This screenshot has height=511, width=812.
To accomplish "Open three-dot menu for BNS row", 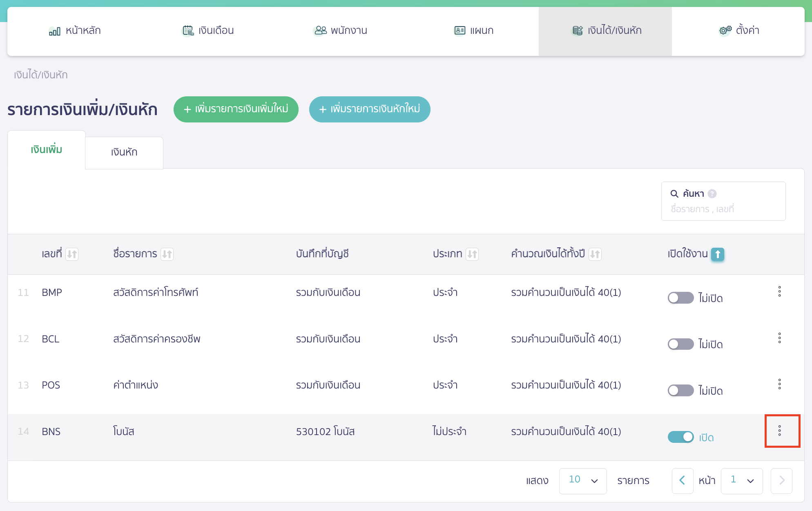I will 779,431.
